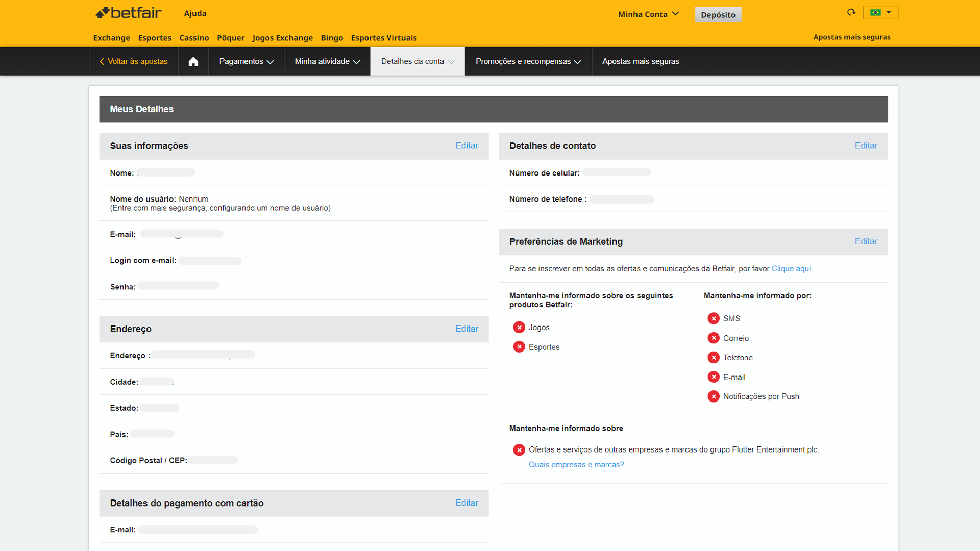980x551 pixels.
Task: Select the Detalhes da conta tab
Action: (x=417, y=61)
